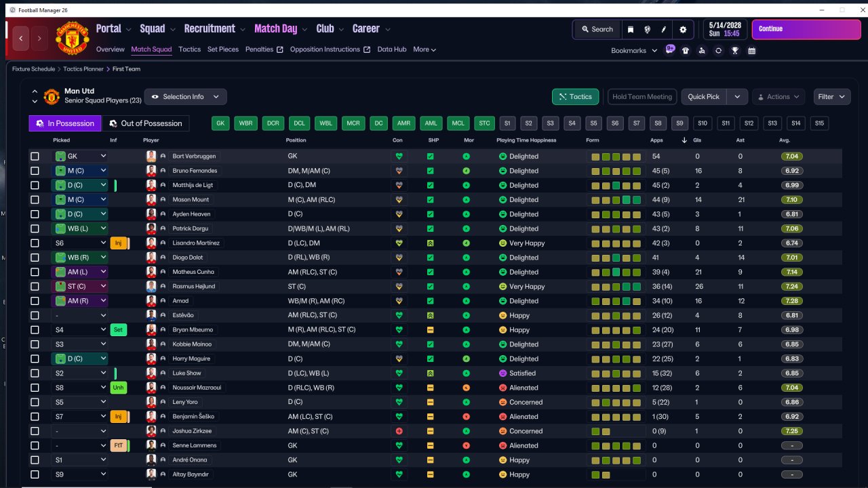Viewport: 868px width, 488px height.
Task: Open the More navigation dropdown
Action: coord(425,49)
